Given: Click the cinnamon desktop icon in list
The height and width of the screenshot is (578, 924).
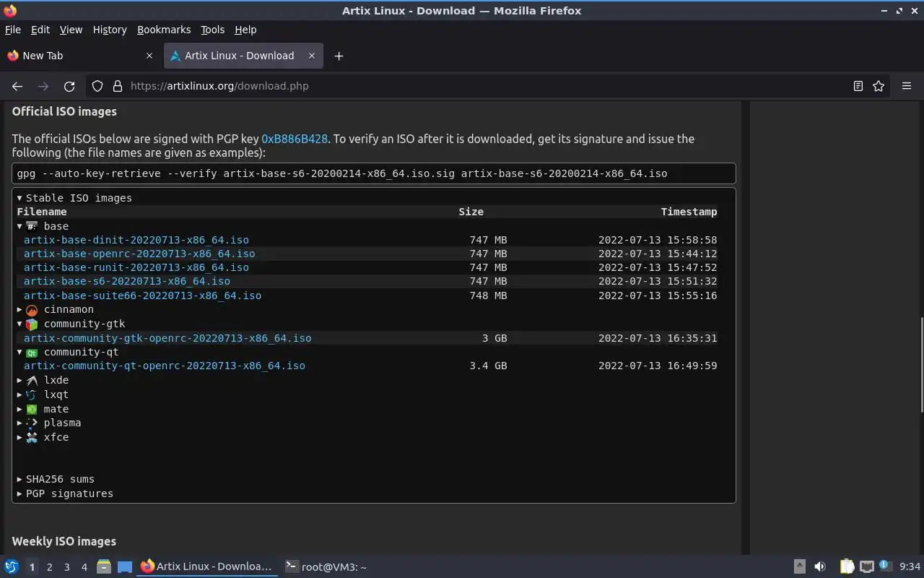Looking at the screenshot, I should click(32, 310).
